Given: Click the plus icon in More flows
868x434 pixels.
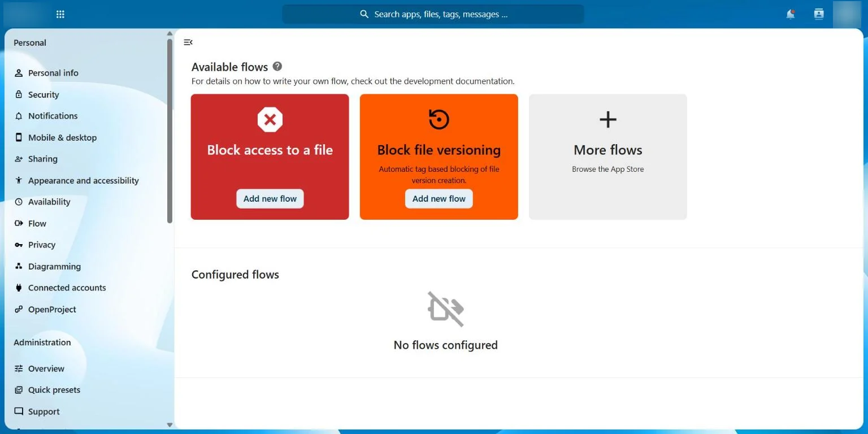Looking at the screenshot, I should (x=608, y=120).
